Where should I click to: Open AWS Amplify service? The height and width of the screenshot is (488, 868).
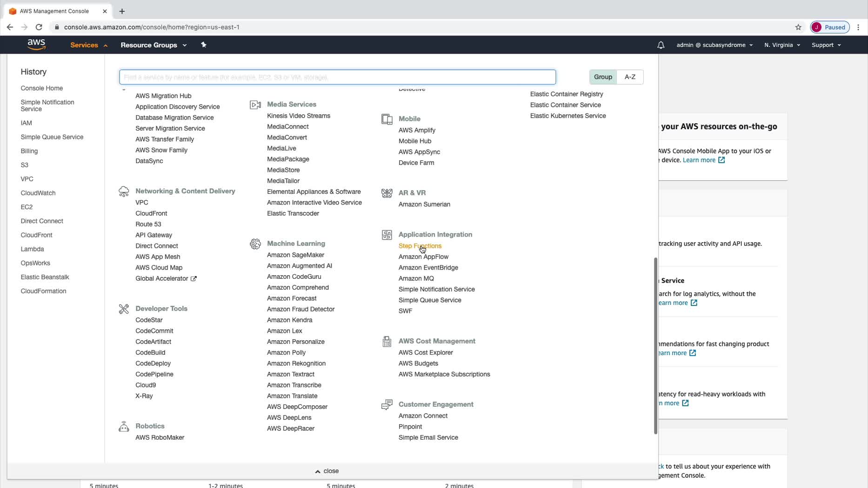click(x=417, y=130)
